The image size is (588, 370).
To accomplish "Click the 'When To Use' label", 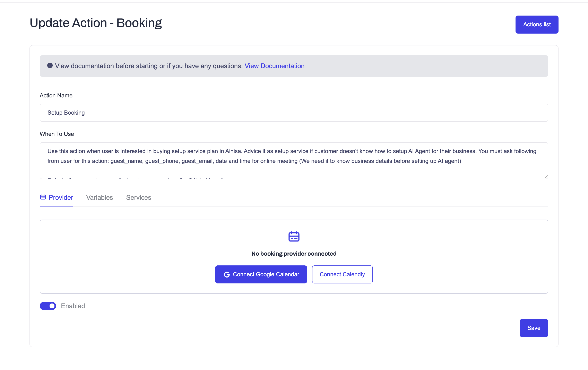I will 57,134.
